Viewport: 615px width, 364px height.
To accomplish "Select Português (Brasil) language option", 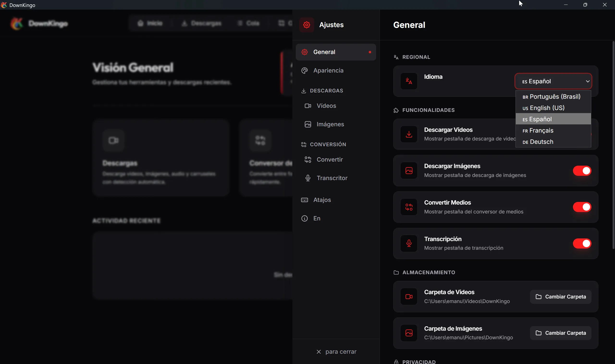I will (x=553, y=96).
